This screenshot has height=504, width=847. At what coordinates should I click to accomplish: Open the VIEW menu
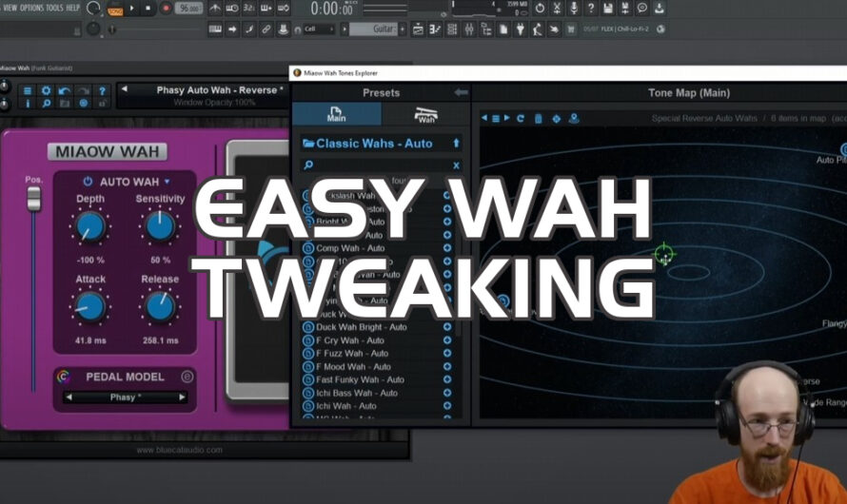tap(10, 8)
